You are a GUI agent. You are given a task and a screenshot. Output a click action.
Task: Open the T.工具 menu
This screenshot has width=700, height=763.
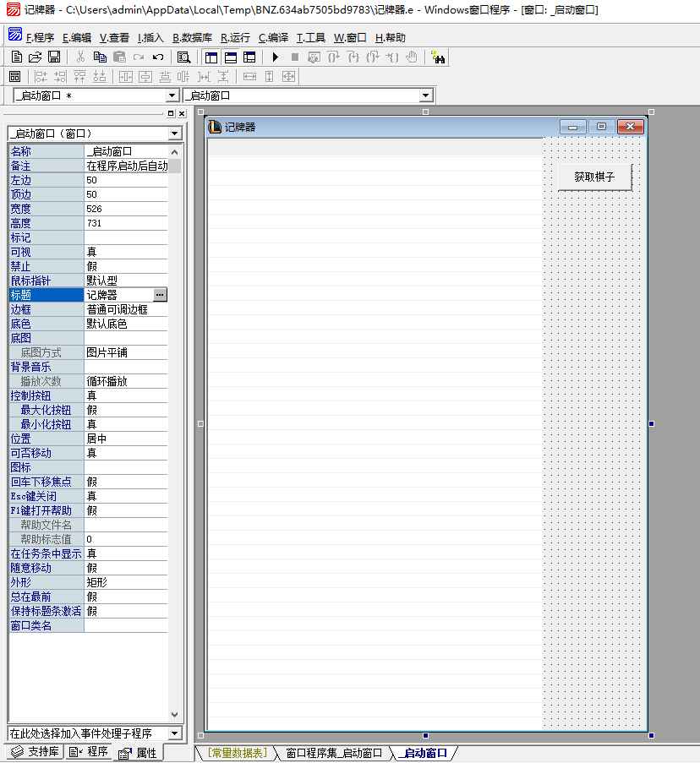click(x=310, y=37)
